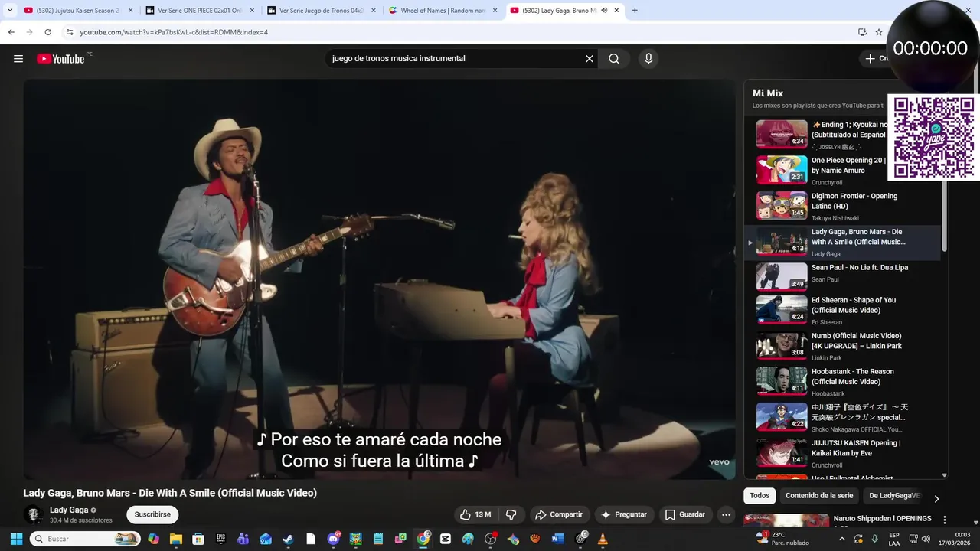This screenshot has width=980, height=551.
Task: Dislike the video with thumbs down
Action: coord(511,514)
